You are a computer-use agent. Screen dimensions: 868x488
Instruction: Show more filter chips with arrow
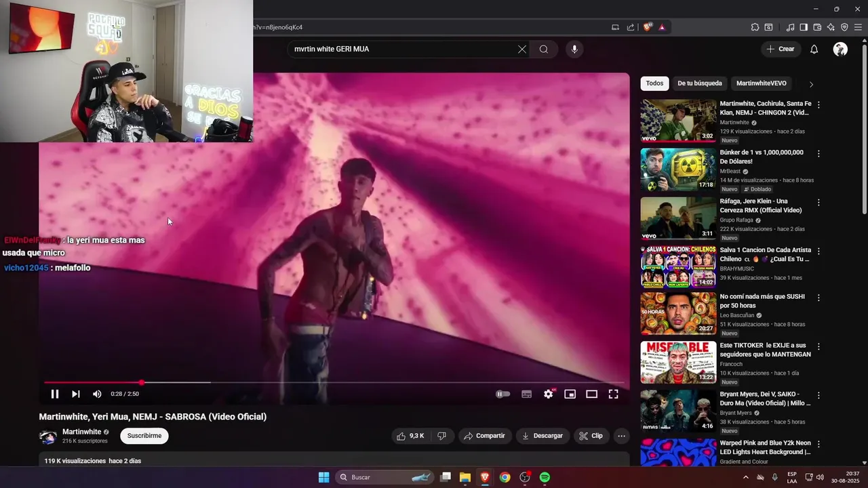[x=811, y=84]
